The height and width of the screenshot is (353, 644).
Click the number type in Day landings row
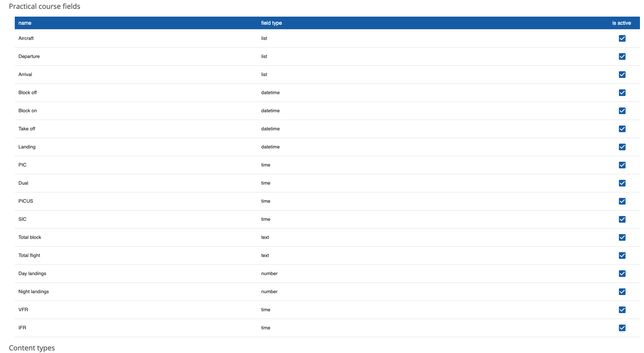point(269,274)
